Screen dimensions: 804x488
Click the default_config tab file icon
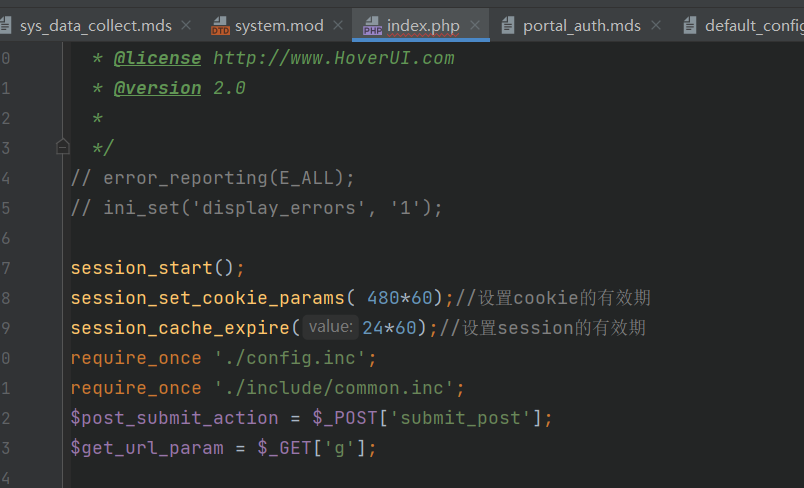[690, 25]
